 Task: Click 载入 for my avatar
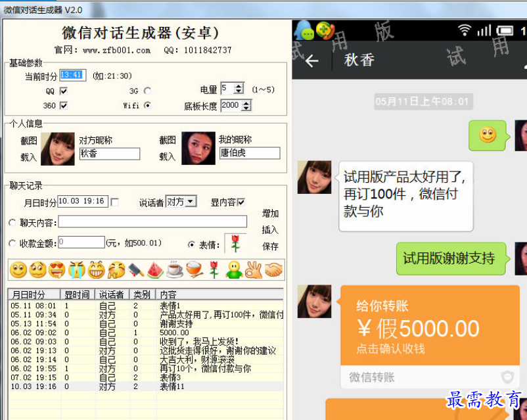pos(168,156)
